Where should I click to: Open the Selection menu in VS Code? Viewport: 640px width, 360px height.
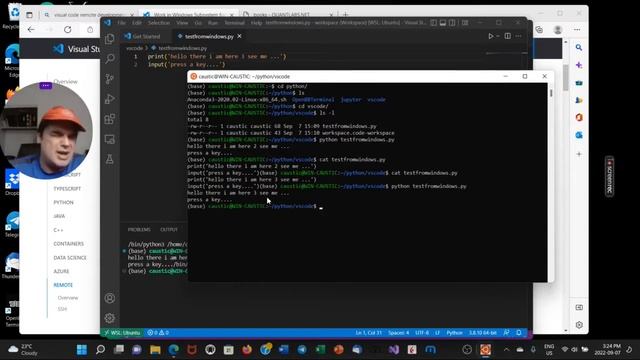point(159,23)
